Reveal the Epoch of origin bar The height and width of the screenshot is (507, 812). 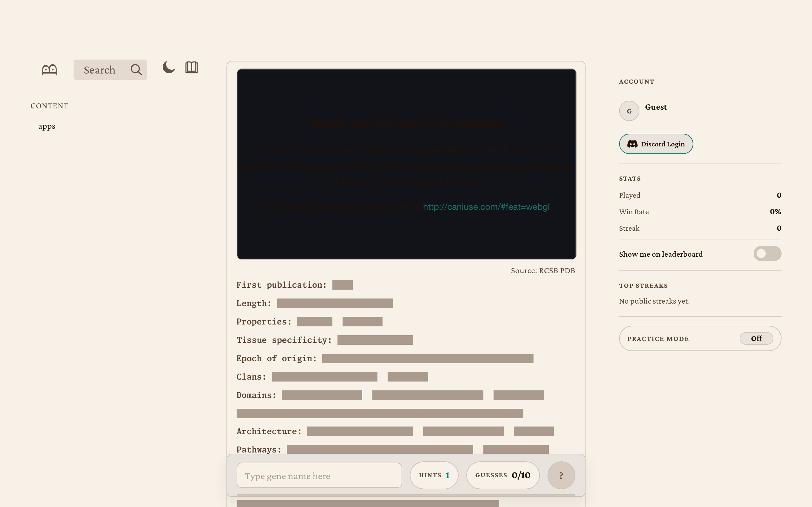click(x=428, y=358)
